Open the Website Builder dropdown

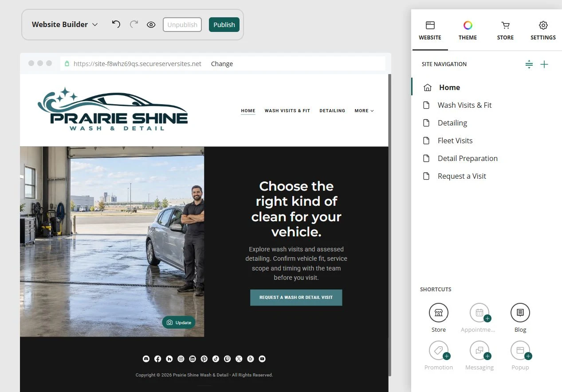point(65,24)
